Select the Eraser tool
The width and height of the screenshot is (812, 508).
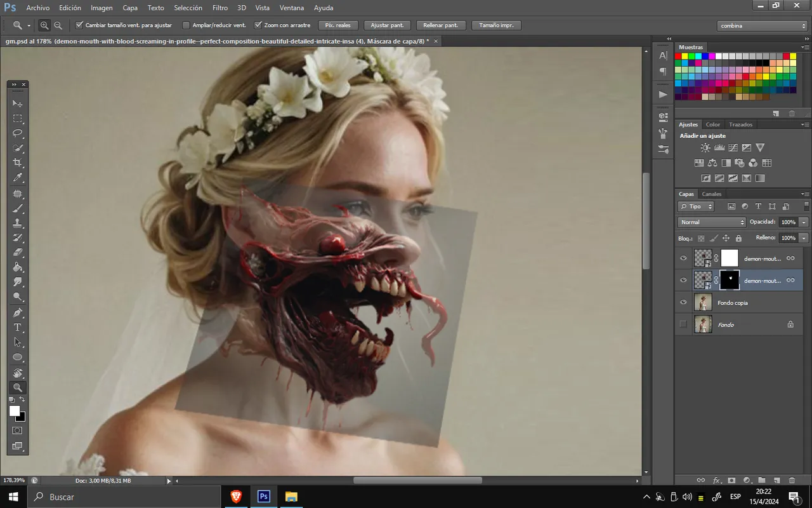pyautogui.click(x=18, y=253)
